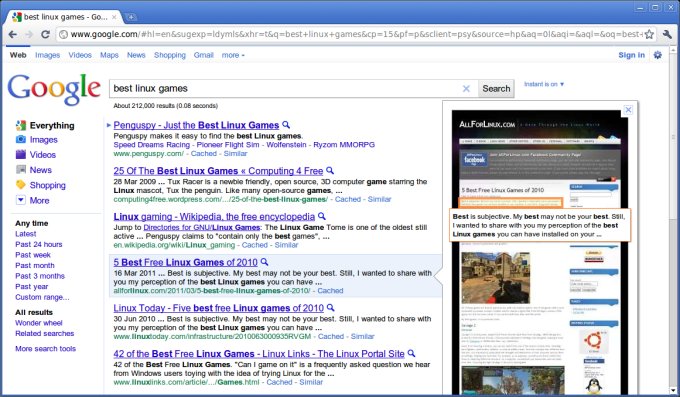Open 'Linux gaming - Wikipedia' result
The height and width of the screenshot is (397, 680).
214,217
